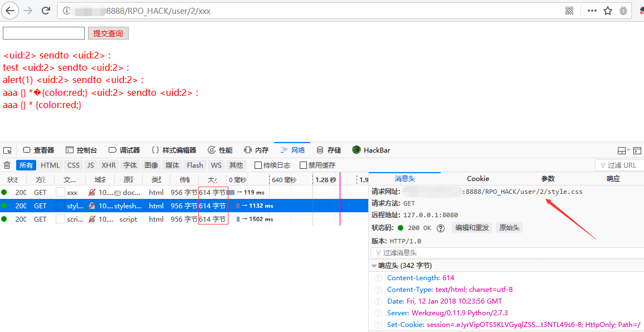The image size is (644, 332).
Task: Filter requests by CSS type
Action: coord(74,165)
